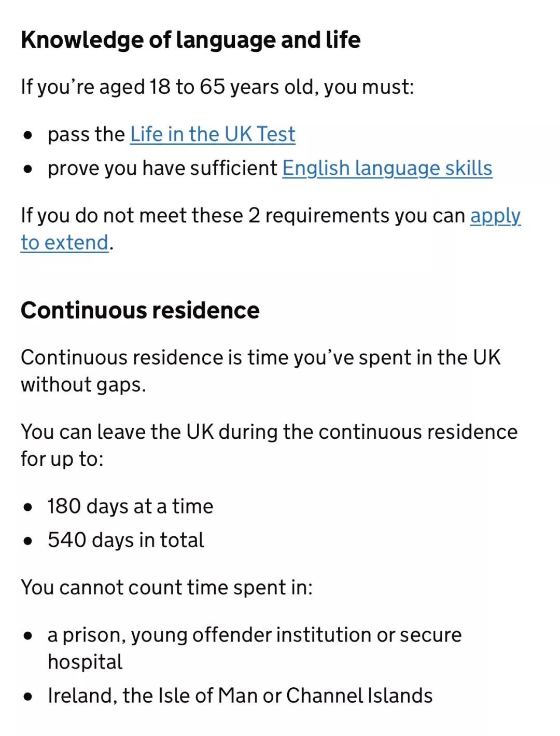Click 'Continuous residence is time you've spent' sentence
The image size is (560, 736).
(x=260, y=358)
